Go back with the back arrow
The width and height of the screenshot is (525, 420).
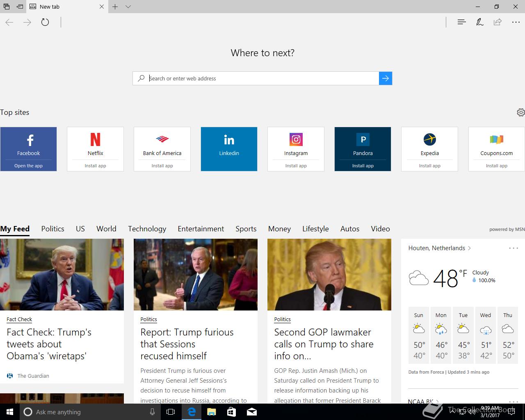click(9, 22)
